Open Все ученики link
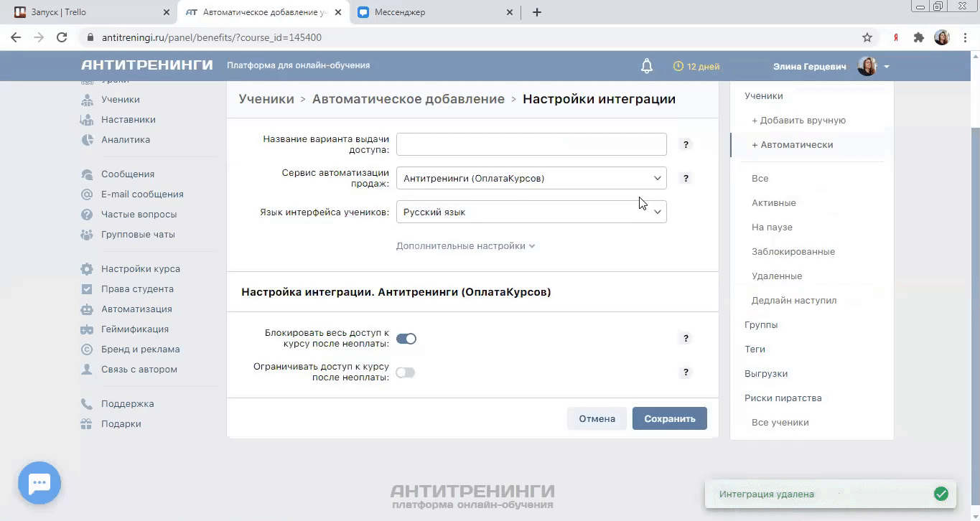The image size is (980, 521). pyautogui.click(x=780, y=422)
